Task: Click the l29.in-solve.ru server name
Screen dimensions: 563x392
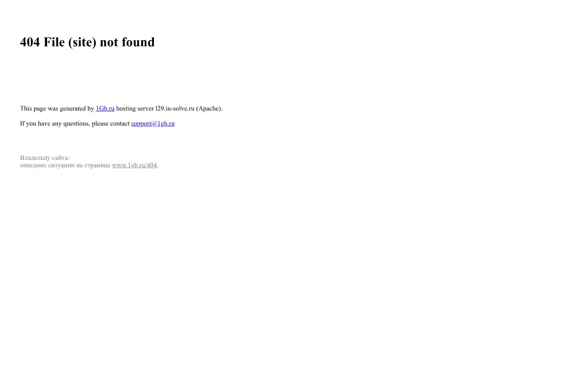Action: coord(175,108)
